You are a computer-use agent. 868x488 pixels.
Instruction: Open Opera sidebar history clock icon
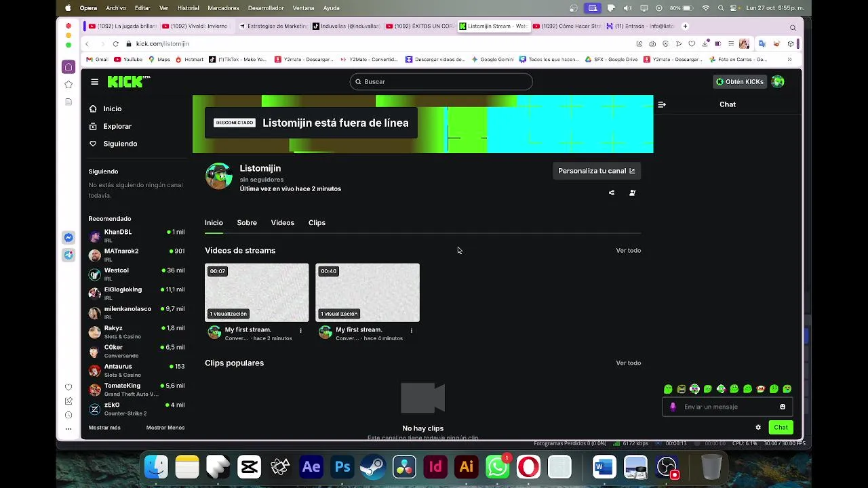[68, 415]
